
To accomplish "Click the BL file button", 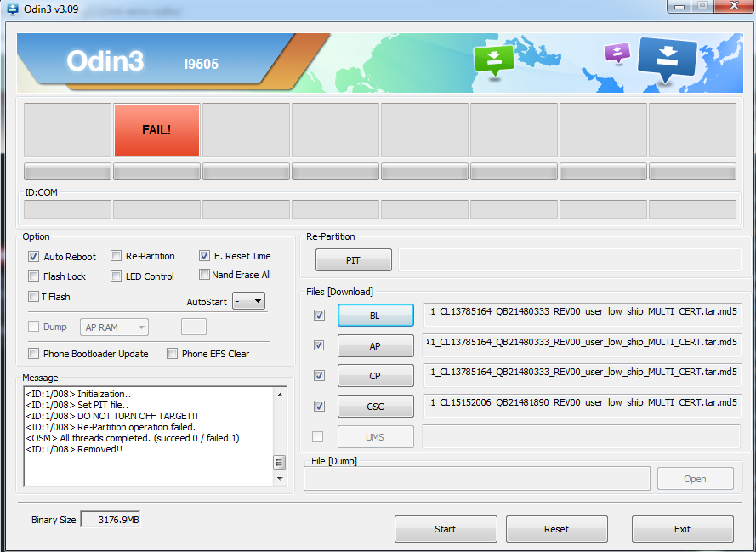I will [x=376, y=316].
